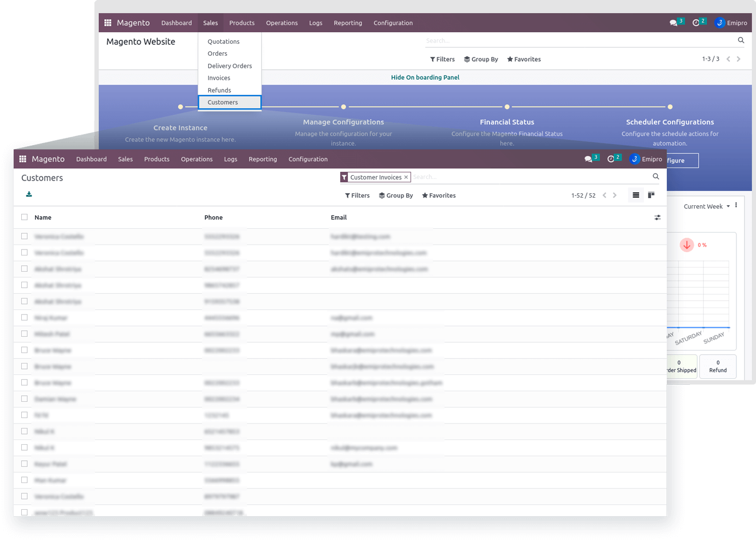Viewport: 756px width, 542px height.
Task: Expand the Filters dropdown in Customers
Action: [x=357, y=195]
